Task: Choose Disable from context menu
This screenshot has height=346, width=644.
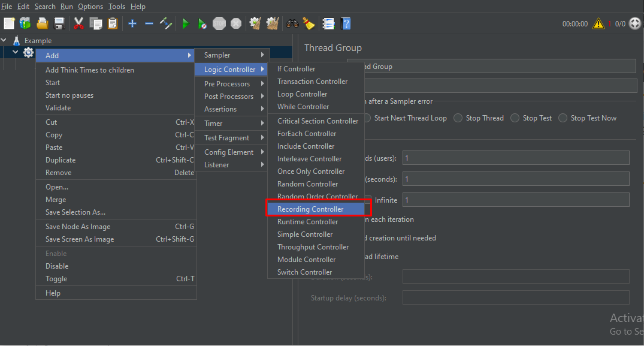Action: (116, 266)
